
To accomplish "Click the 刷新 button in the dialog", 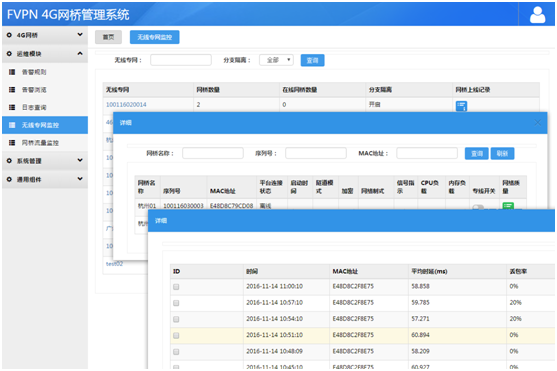I will point(502,154).
